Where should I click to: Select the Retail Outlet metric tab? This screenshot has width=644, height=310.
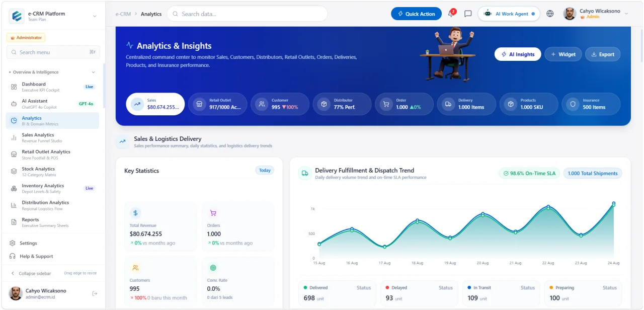[217, 104]
